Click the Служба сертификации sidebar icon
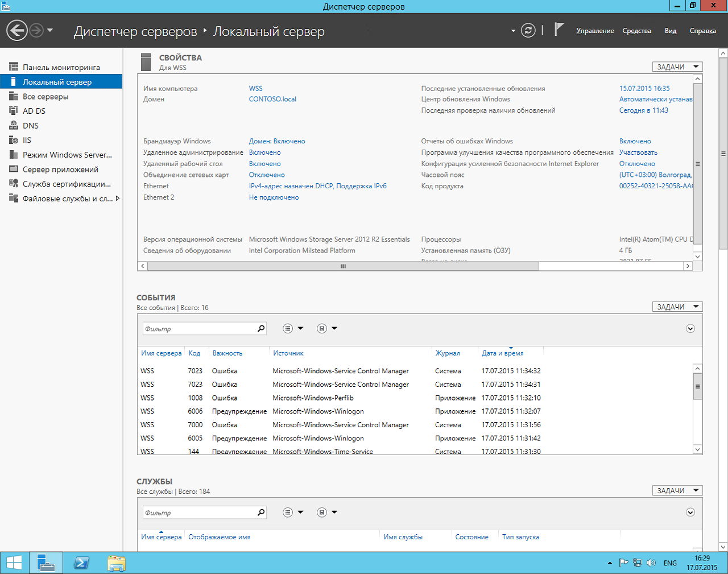 point(14,184)
